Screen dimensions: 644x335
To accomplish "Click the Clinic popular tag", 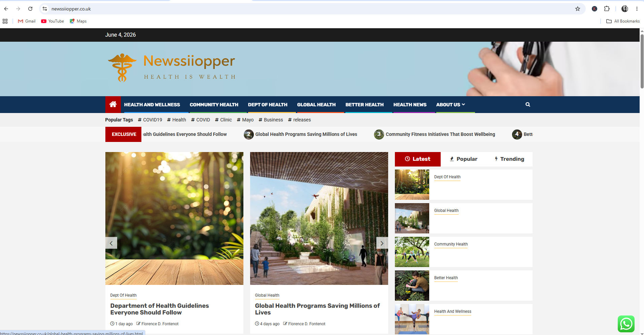I will point(223,120).
